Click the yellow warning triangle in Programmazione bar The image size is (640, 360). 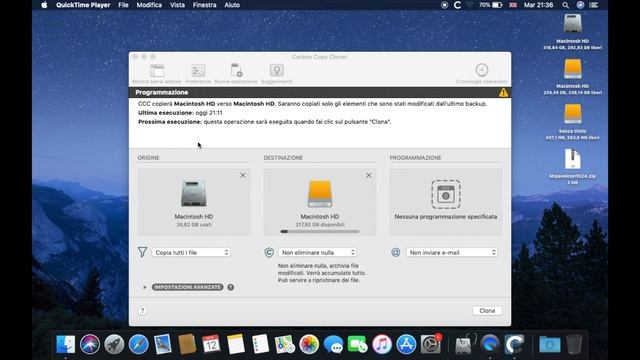point(503,92)
